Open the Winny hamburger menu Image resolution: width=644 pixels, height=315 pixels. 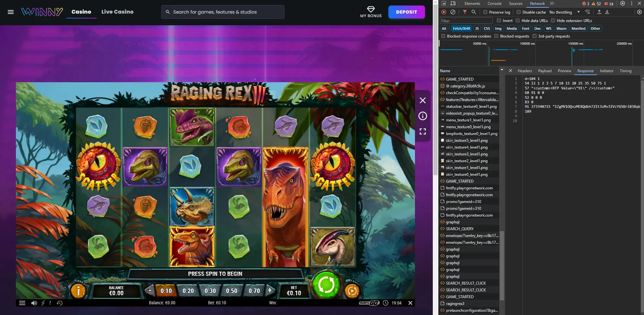(10, 12)
